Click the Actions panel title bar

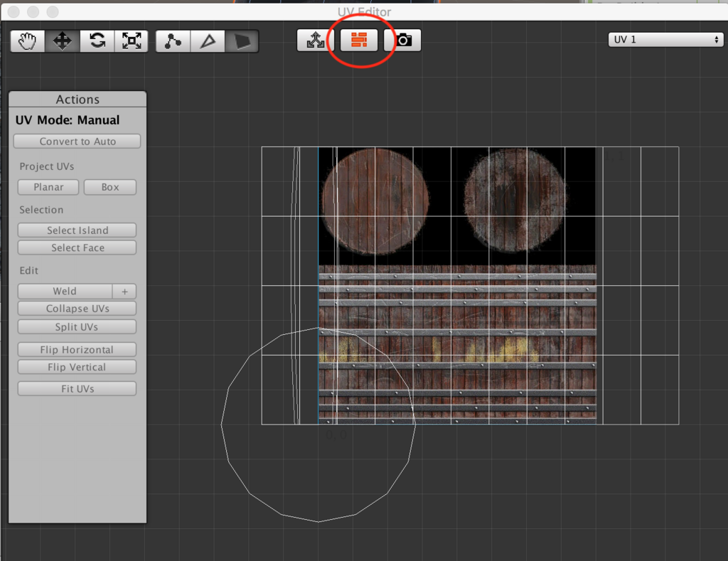click(x=77, y=100)
